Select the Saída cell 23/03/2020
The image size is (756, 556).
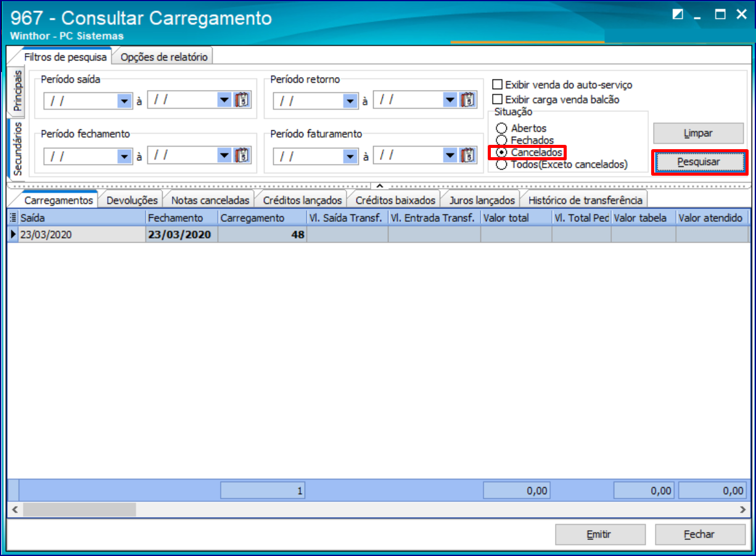coord(83,234)
